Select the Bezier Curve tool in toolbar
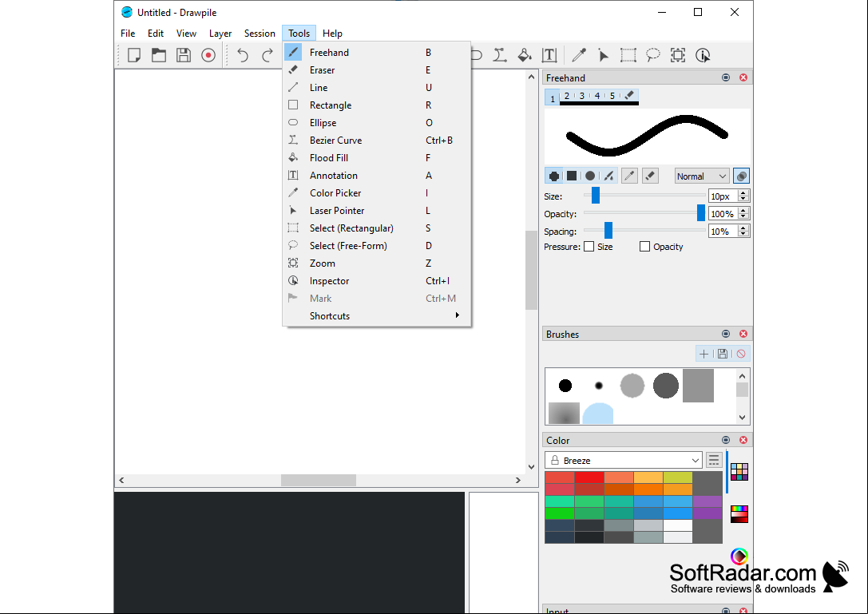The image size is (868, 614). pyautogui.click(x=500, y=55)
